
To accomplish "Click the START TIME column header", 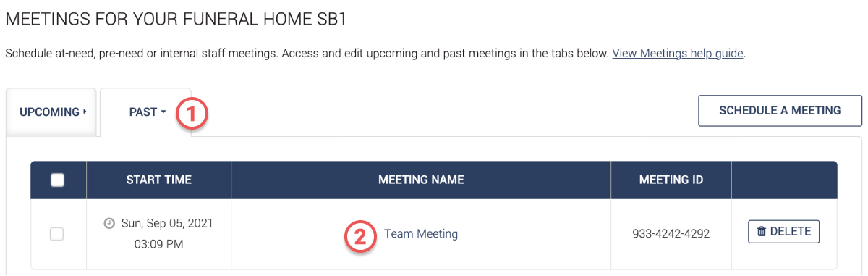I will point(158,180).
